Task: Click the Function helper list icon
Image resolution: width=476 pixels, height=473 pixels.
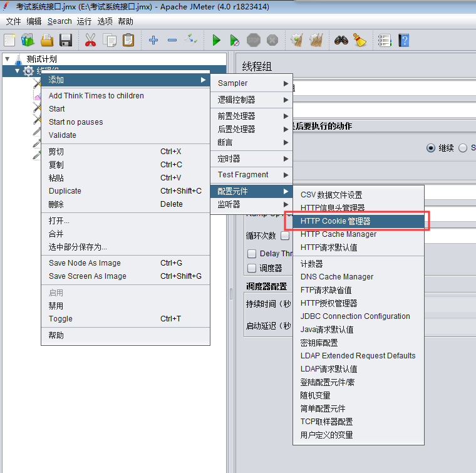Action: tap(385, 40)
